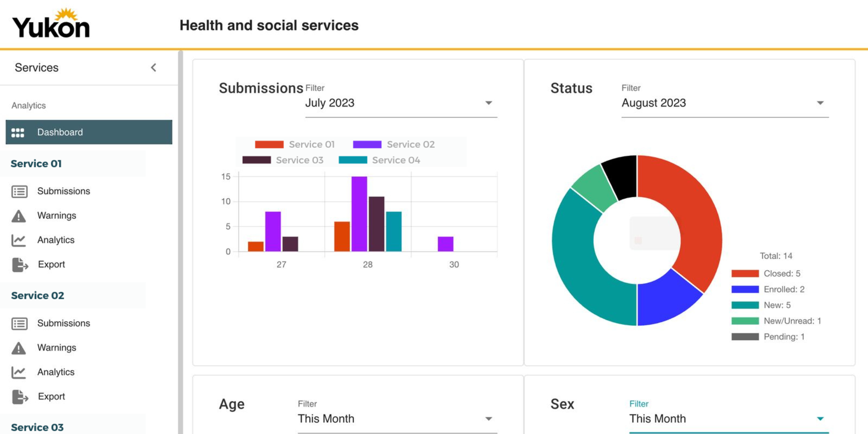Click the purple bar on day 30
Screen dimensions: 868x434
(x=445, y=244)
